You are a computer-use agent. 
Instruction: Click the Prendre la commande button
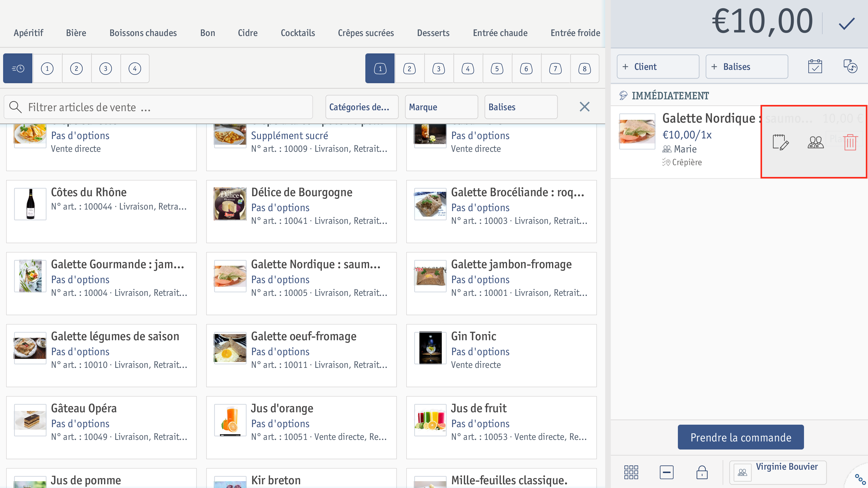coord(741,437)
